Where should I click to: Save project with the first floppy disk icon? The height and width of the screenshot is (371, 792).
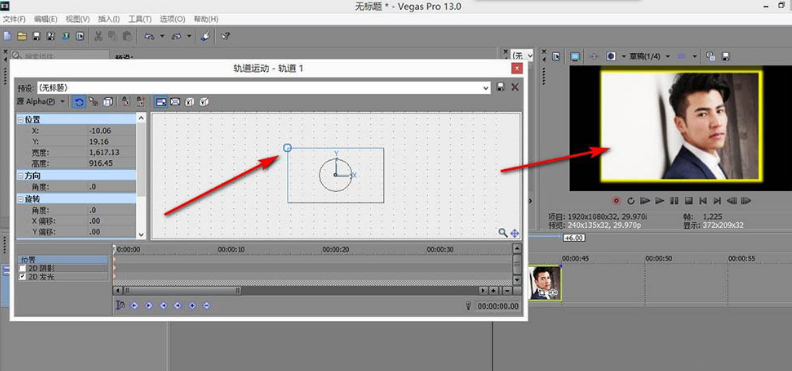[36, 36]
